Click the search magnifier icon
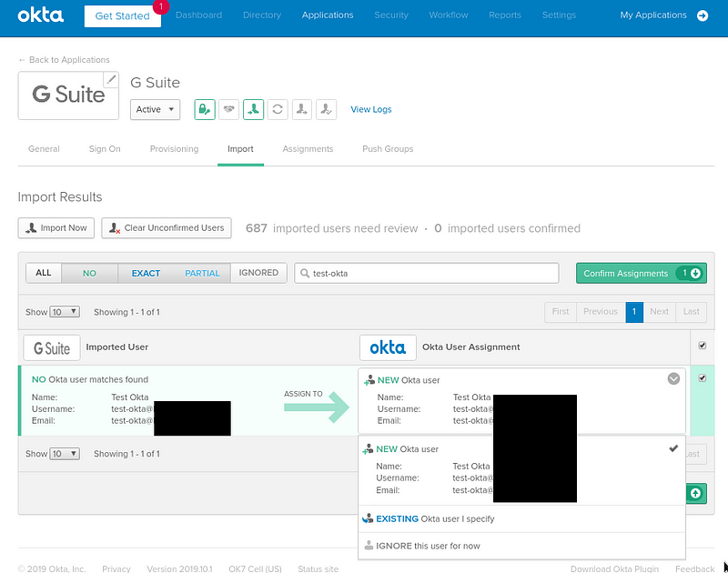 click(305, 273)
